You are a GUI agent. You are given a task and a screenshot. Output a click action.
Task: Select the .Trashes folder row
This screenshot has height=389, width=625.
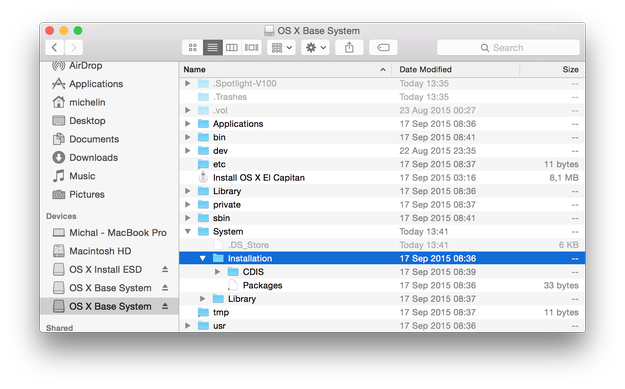pos(382,97)
